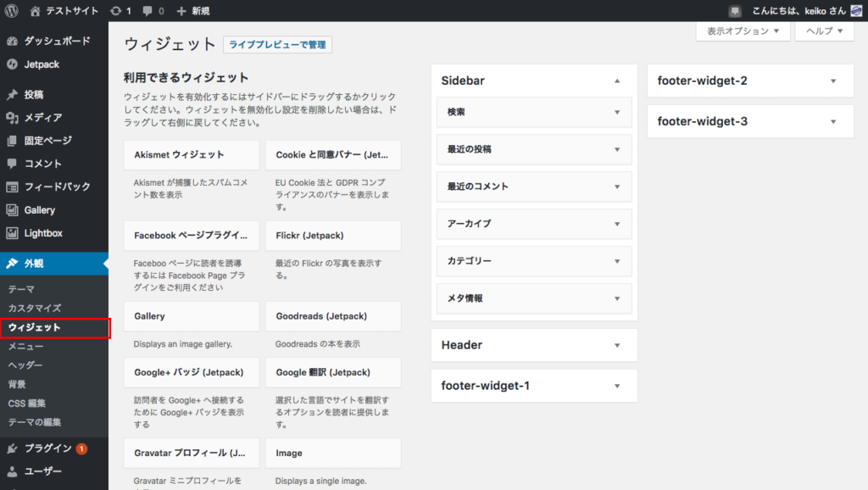Expand the カテゴリー widget
Image resolution: width=868 pixels, height=490 pixels.
click(617, 261)
